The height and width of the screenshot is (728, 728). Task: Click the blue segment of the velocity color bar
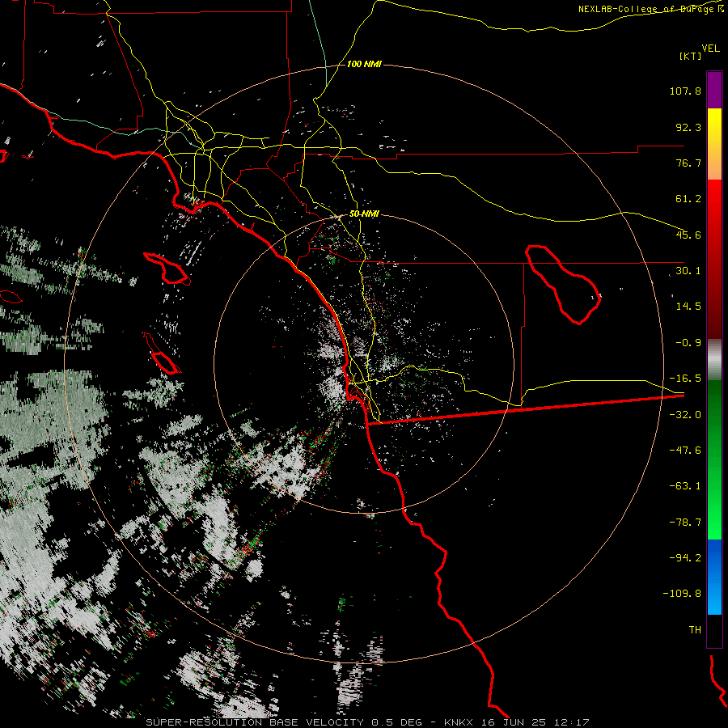[x=714, y=577]
